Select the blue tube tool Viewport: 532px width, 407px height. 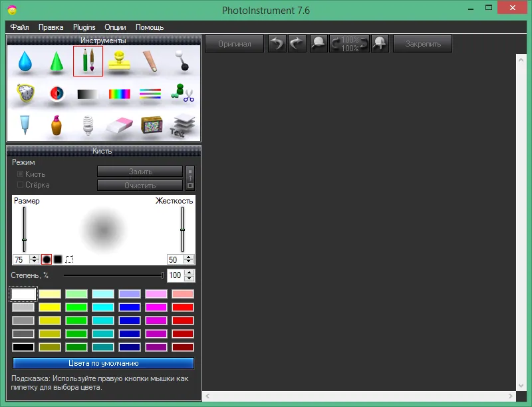25,124
